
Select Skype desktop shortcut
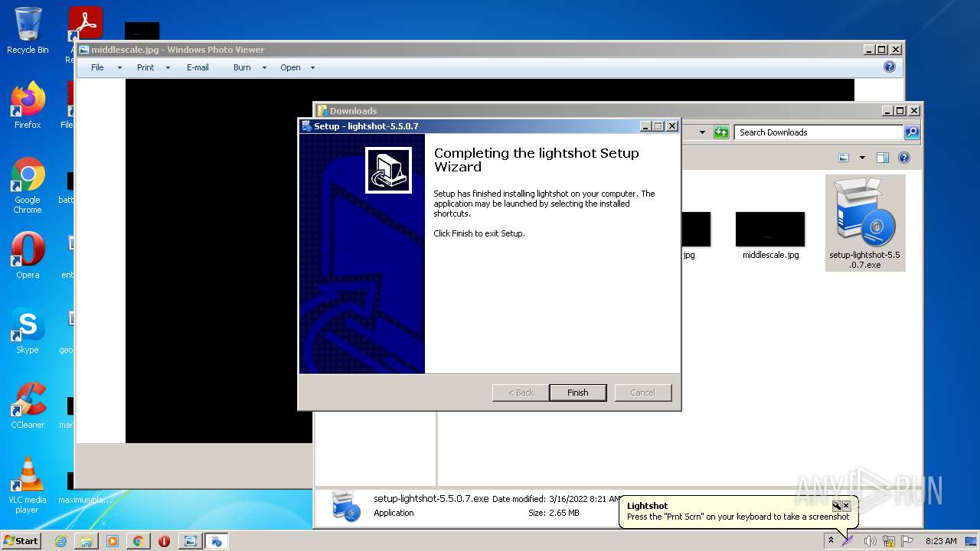pos(28,331)
